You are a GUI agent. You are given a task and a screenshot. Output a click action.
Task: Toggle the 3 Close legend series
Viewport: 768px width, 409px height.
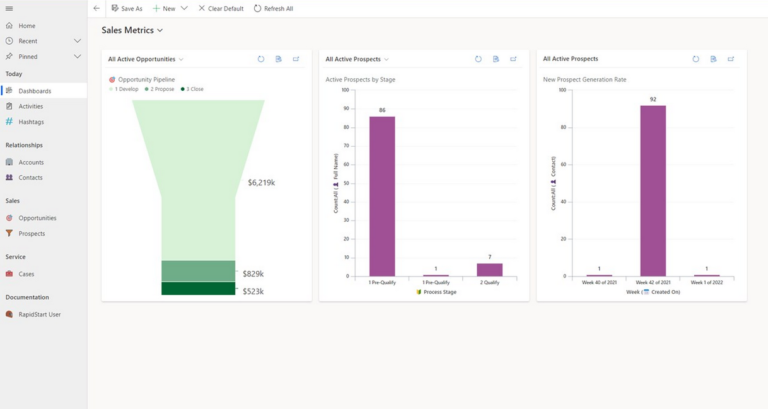click(192, 89)
